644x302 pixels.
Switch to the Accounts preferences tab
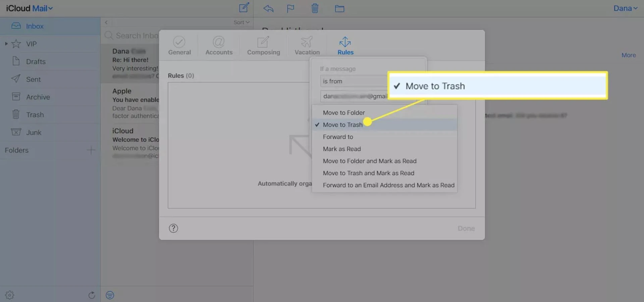click(219, 45)
